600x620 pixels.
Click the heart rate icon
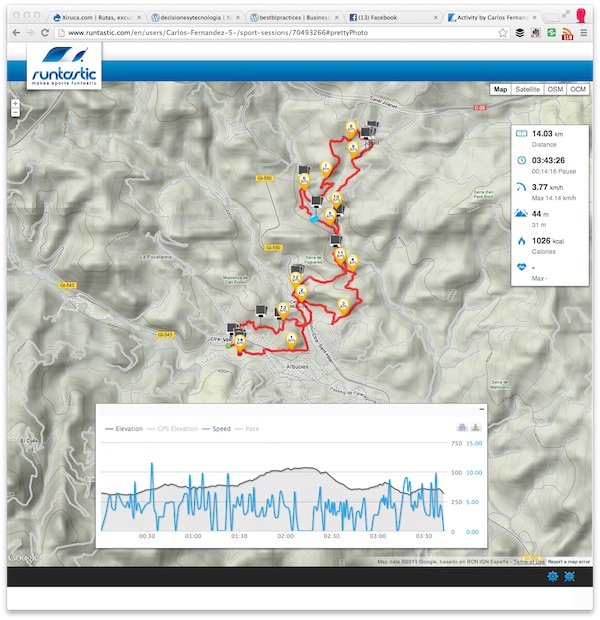point(521,267)
